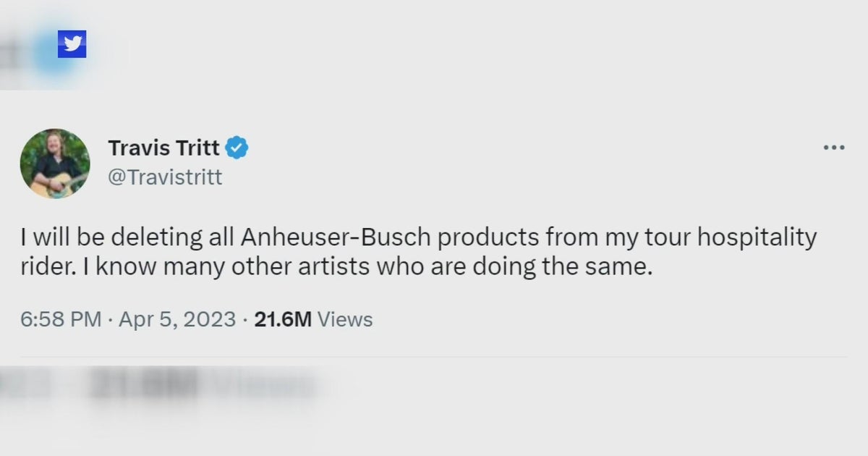
Task: Open Travis Tritt's profile via his display name
Action: click(163, 147)
